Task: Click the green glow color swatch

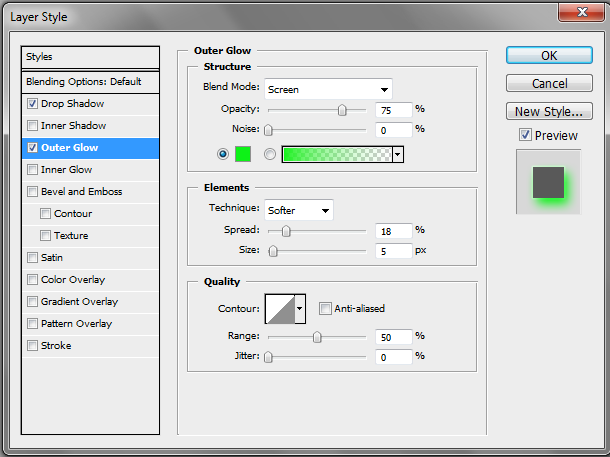Action: pos(241,154)
